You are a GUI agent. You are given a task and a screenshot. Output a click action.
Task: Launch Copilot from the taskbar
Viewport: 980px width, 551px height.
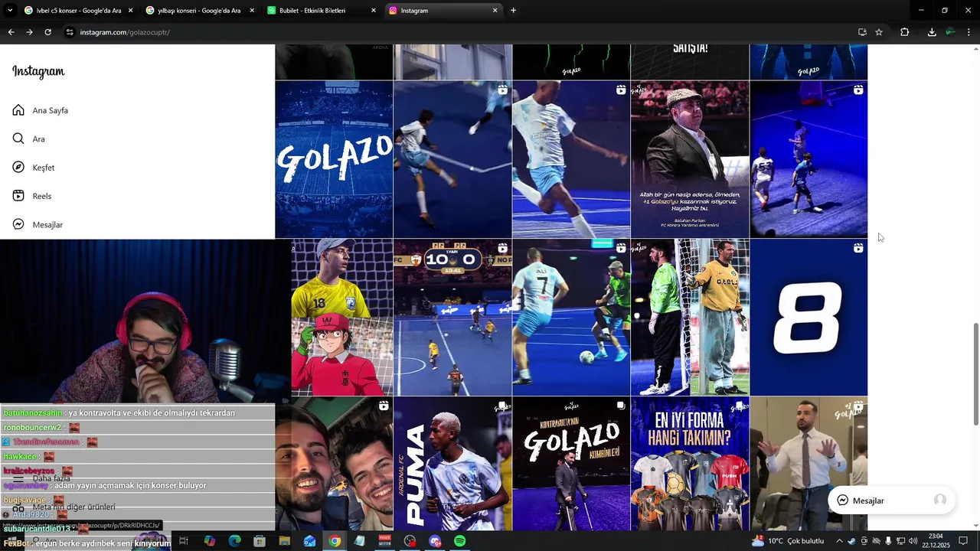click(x=209, y=541)
